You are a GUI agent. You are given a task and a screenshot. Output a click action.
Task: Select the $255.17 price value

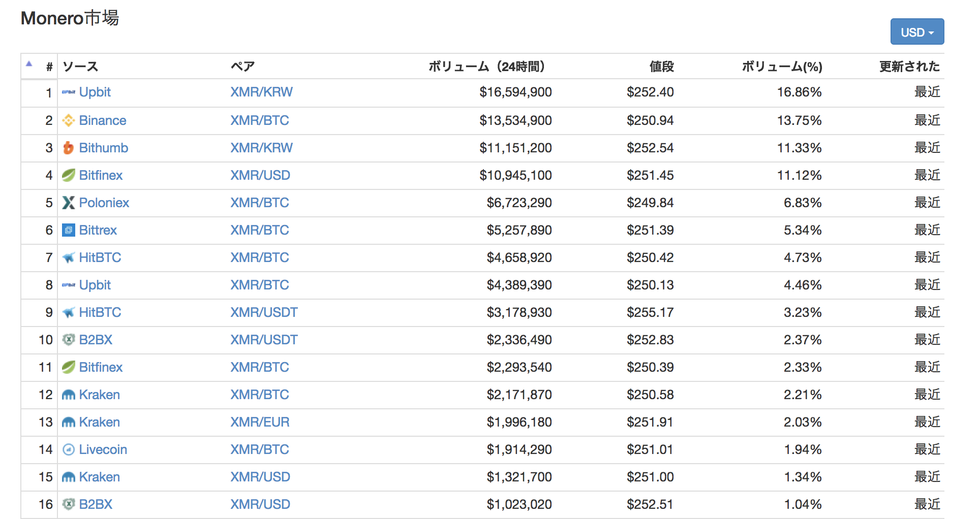tap(650, 312)
